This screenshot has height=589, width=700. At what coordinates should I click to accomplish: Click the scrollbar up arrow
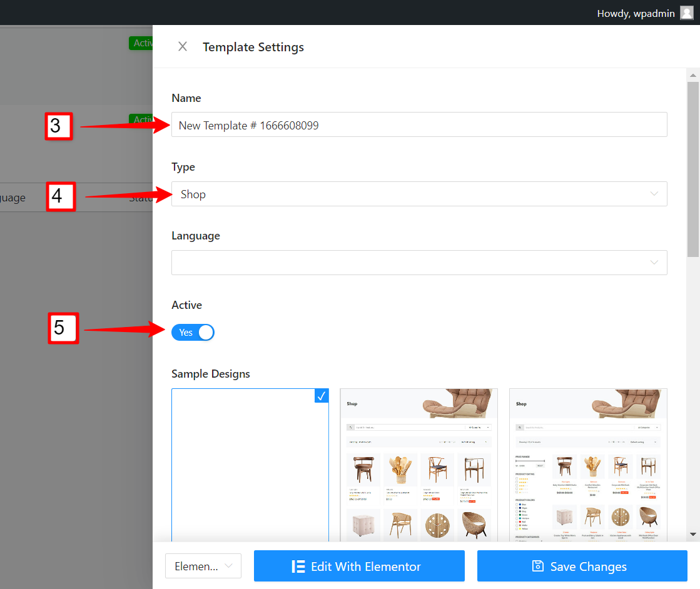[692, 75]
